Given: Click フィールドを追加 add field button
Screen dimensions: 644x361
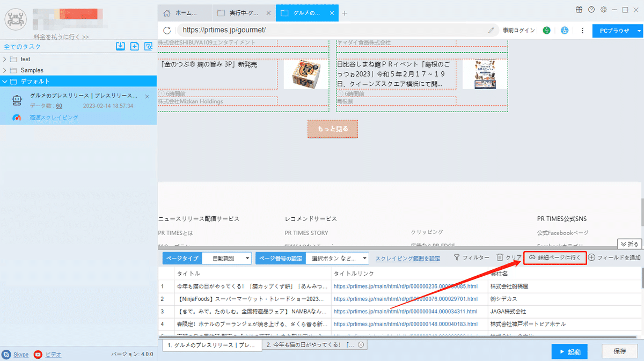Looking at the screenshot, I should (614, 258).
